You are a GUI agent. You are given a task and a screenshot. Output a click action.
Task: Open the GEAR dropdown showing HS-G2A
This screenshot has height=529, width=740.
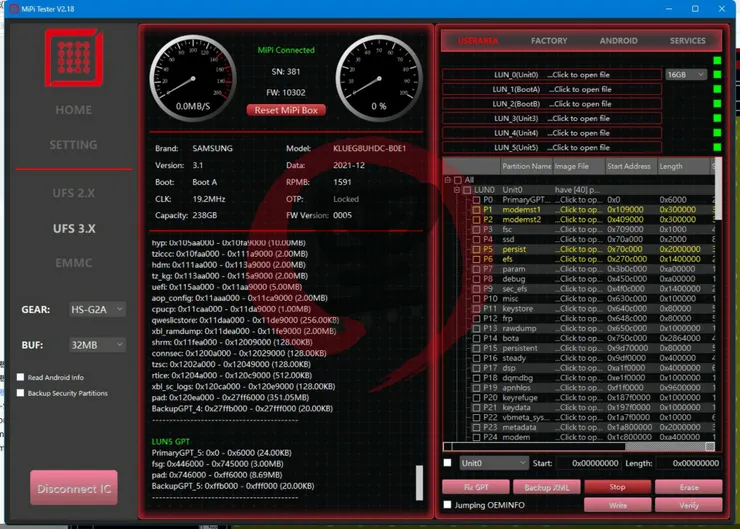tap(97, 310)
